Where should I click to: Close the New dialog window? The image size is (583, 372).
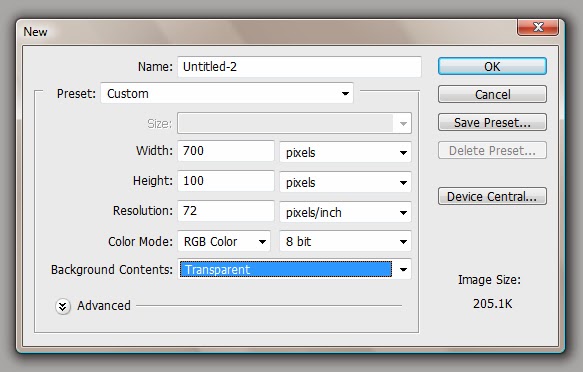(x=538, y=27)
